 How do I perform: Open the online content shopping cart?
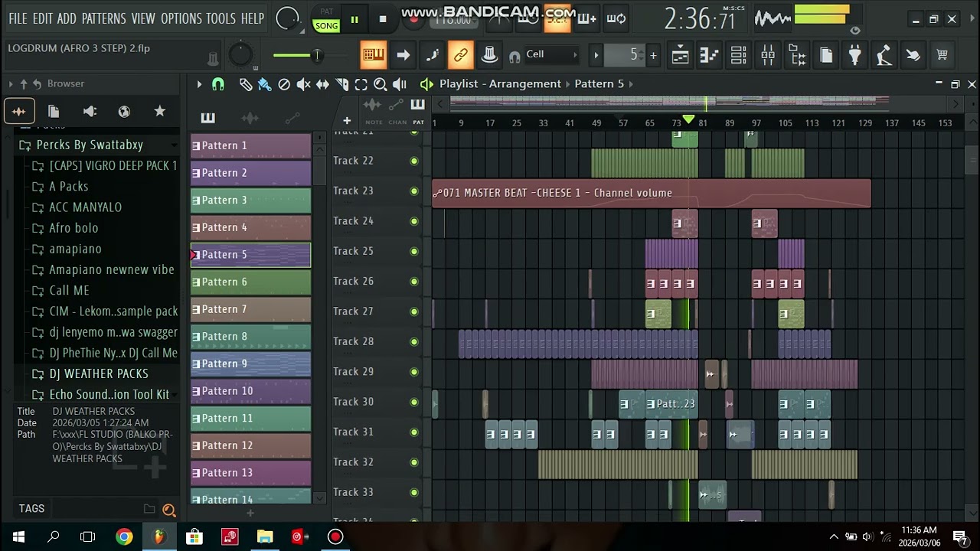(x=942, y=55)
